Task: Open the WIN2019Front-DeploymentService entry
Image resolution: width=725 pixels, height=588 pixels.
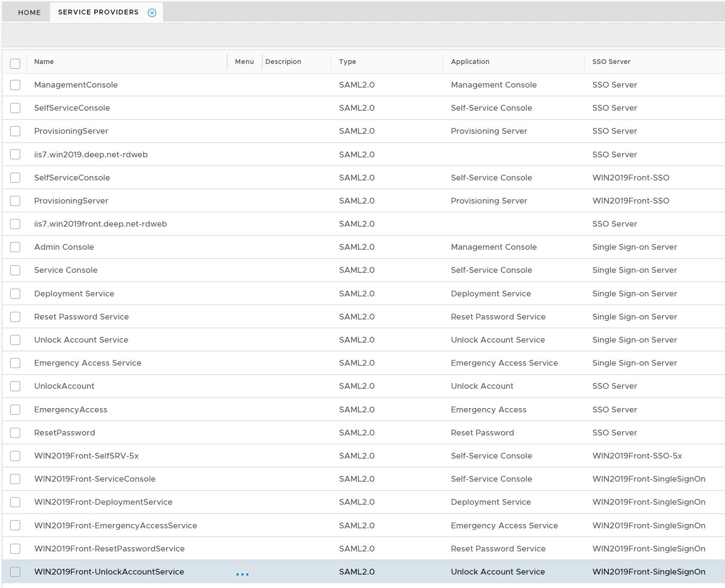Action: click(x=103, y=502)
